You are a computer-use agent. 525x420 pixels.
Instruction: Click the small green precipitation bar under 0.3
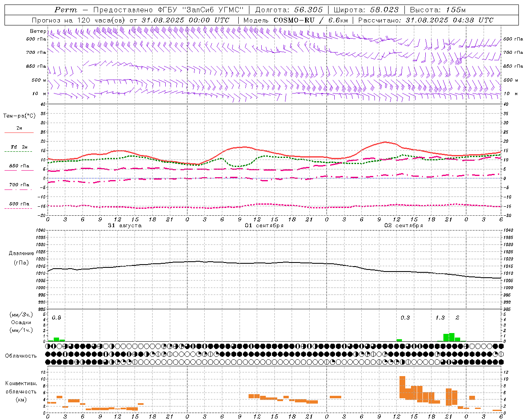click(x=399, y=340)
